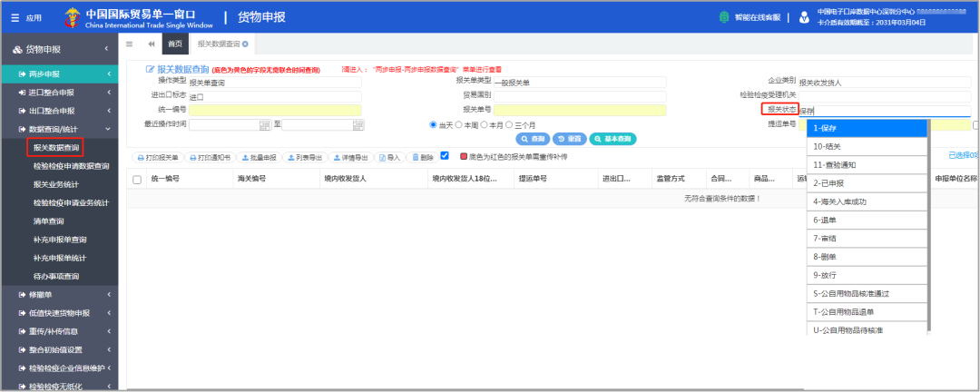This screenshot has width=980, height=392.
Task: Choose 6-退单 from the status dropdown
Action: tap(867, 220)
